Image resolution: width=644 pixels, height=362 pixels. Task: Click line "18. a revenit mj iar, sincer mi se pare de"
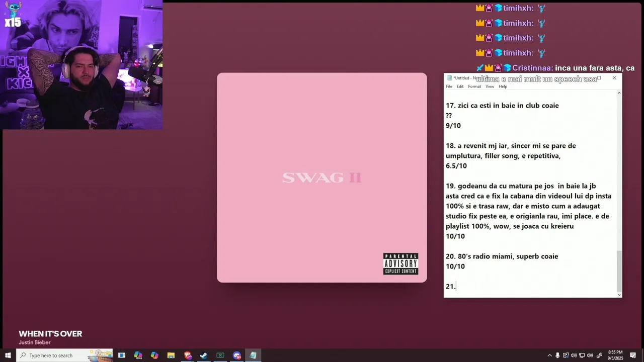pos(511,146)
